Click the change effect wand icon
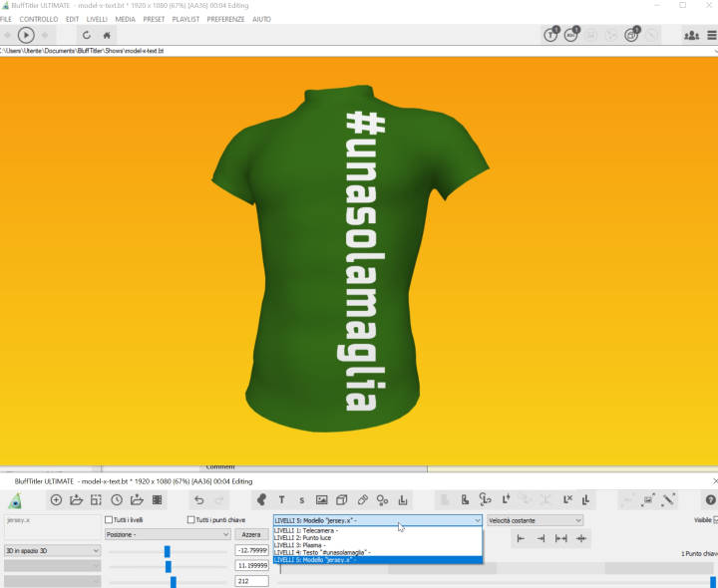 pos(668,499)
